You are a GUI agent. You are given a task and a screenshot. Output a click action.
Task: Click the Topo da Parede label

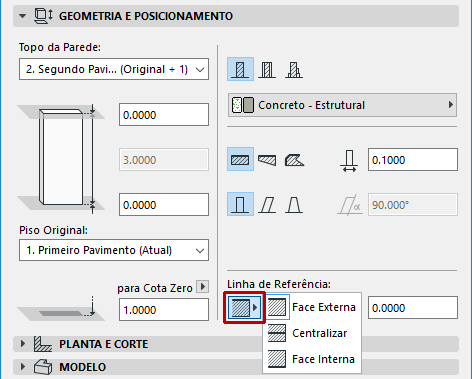pyautogui.click(x=60, y=47)
